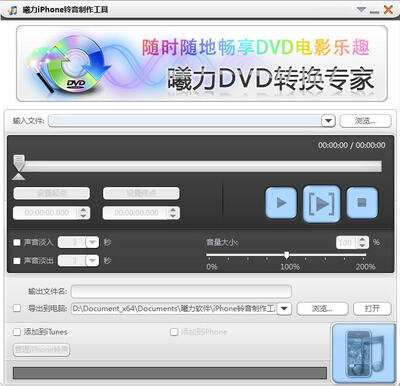
Task: Click the Play button
Action: coord(281,203)
